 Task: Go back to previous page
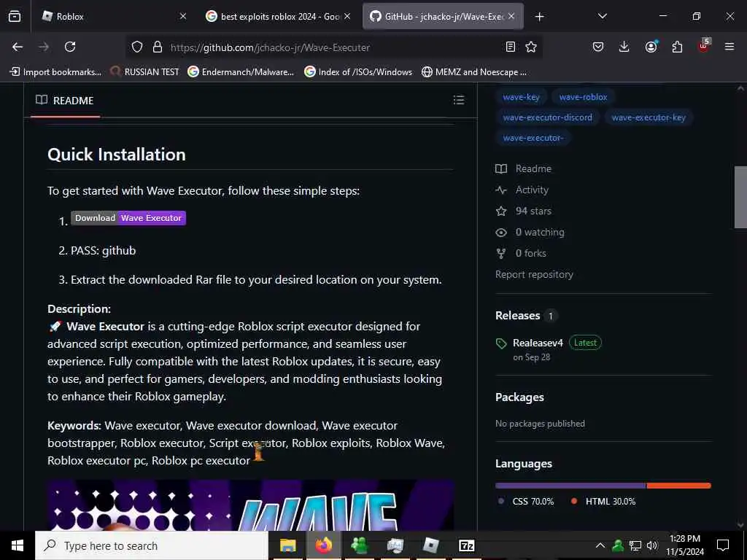coord(18,47)
